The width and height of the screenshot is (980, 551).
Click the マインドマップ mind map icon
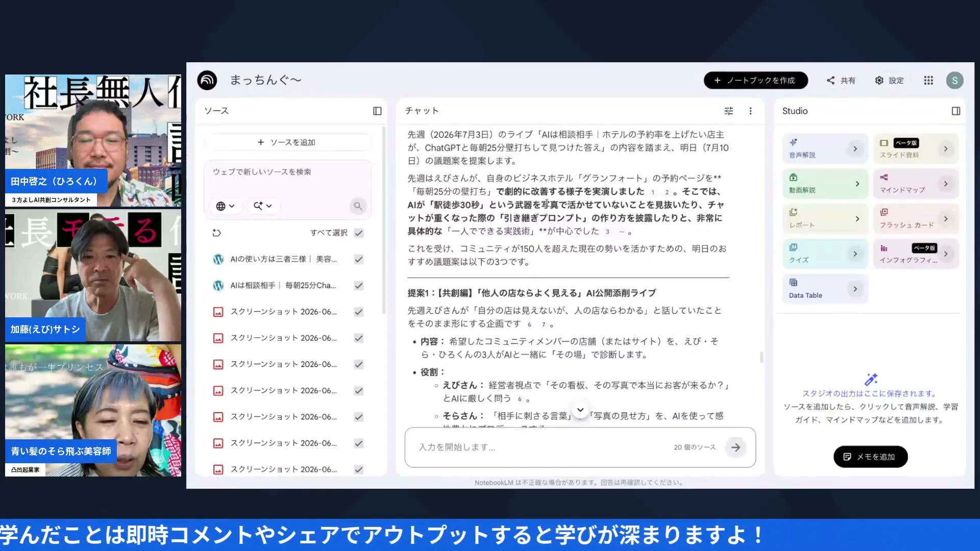(x=884, y=178)
